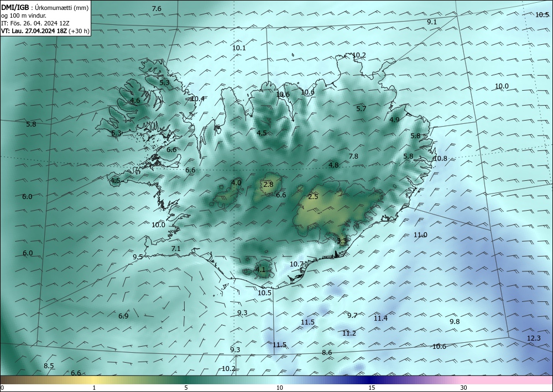The width and height of the screenshot is (553, 392).
Task: Select the 2.5 value on the large glacier
Action: pos(313,197)
